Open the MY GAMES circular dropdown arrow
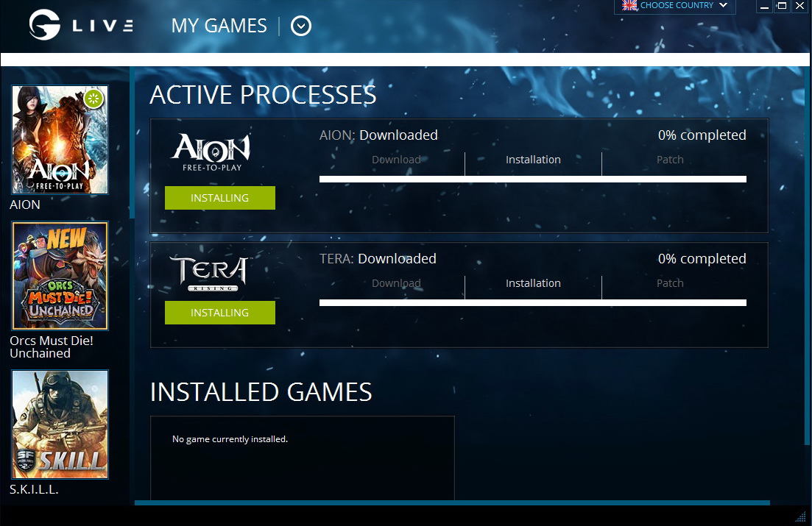The height and width of the screenshot is (526, 812). [x=301, y=26]
